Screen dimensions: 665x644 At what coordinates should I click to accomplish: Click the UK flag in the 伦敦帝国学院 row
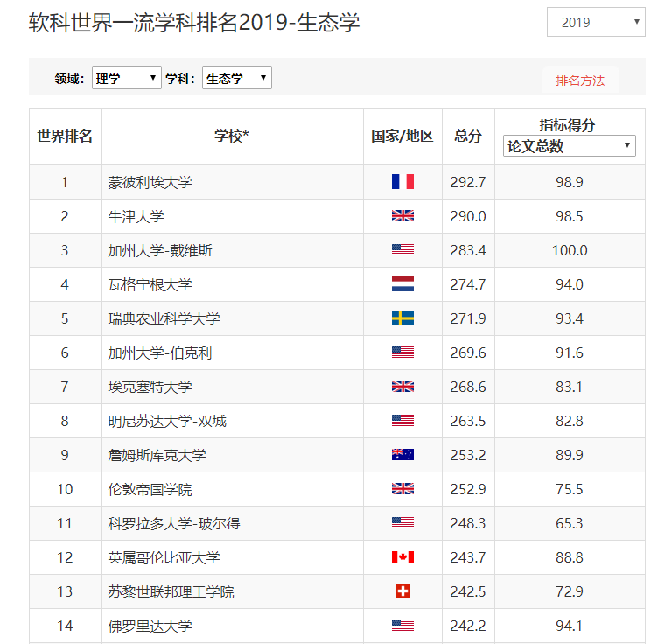click(x=402, y=489)
